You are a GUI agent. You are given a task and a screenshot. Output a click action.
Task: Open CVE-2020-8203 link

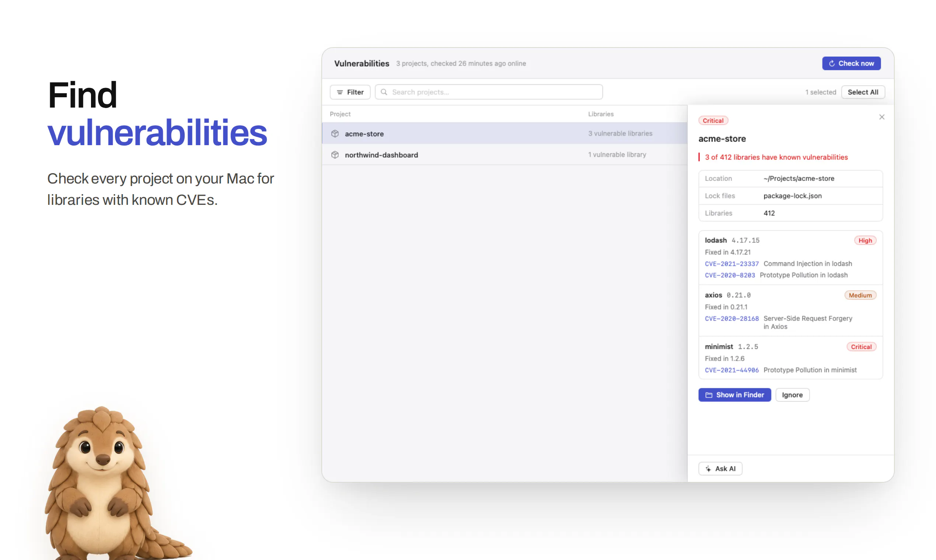(x=730, y=275)
